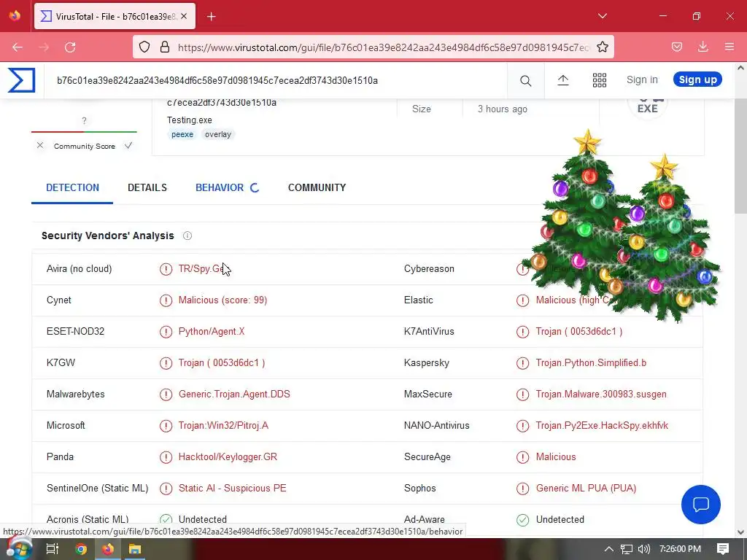Open Chrome from the taskbar
The image size is (747, 560).
coord(80,549)
